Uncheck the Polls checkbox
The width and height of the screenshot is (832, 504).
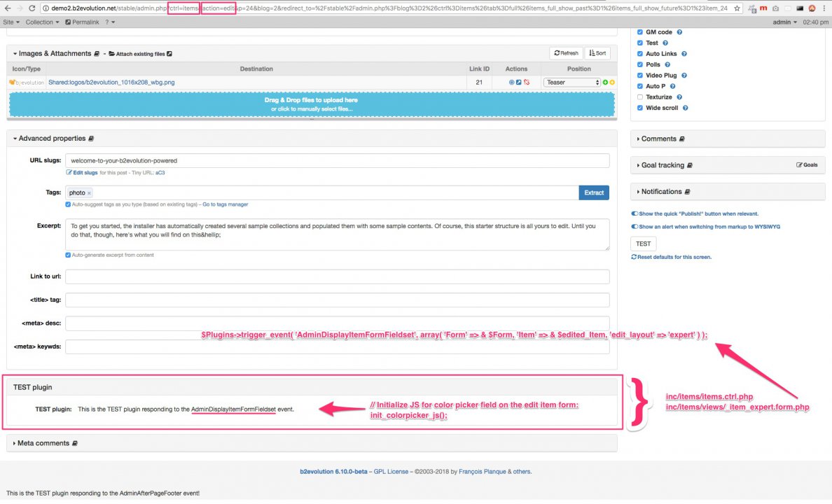(640, 64)
